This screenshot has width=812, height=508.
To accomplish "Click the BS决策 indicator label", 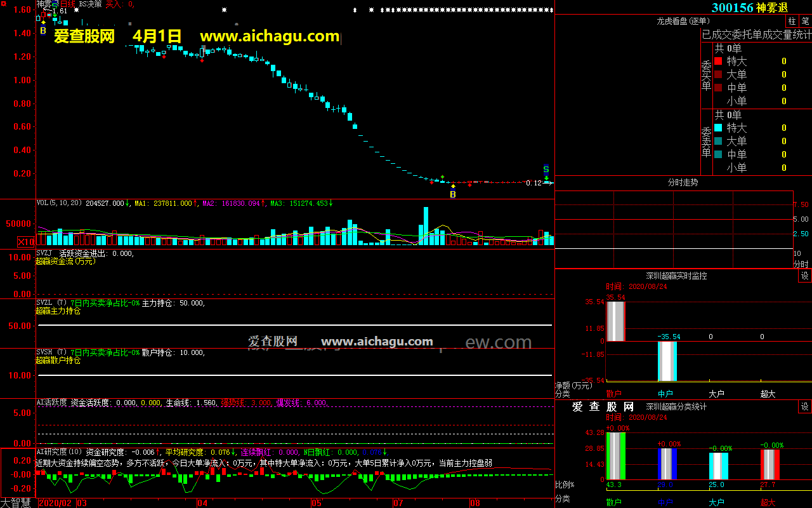I will tap(90, 4).
